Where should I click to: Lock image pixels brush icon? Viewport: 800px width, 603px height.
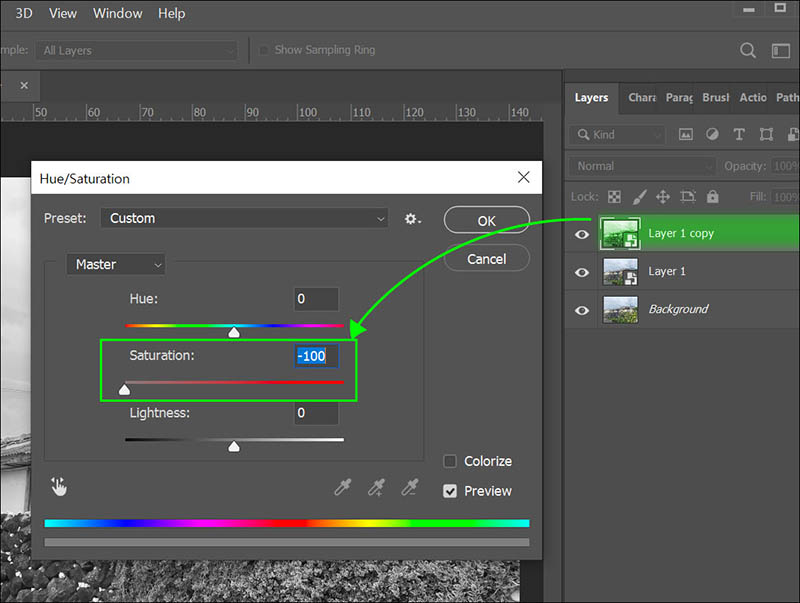coord(639,197)
